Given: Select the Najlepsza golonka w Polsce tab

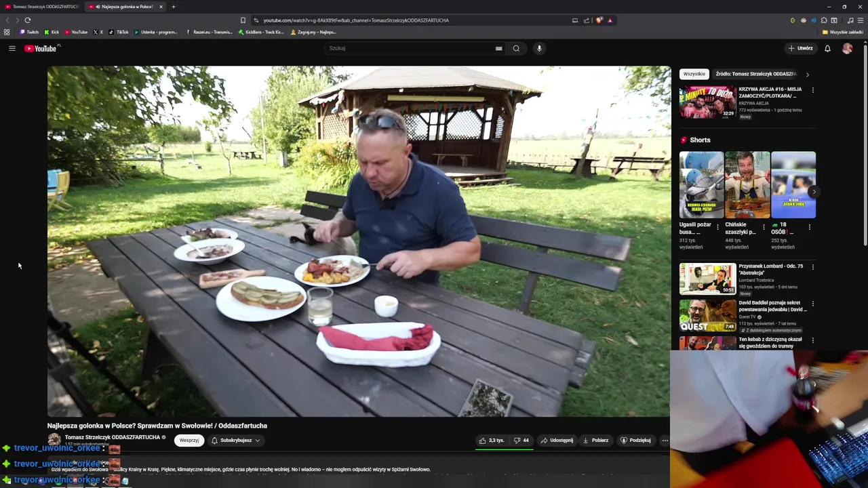Looking at the screenshot, I should pyautogui.click(x=126, y=7).
